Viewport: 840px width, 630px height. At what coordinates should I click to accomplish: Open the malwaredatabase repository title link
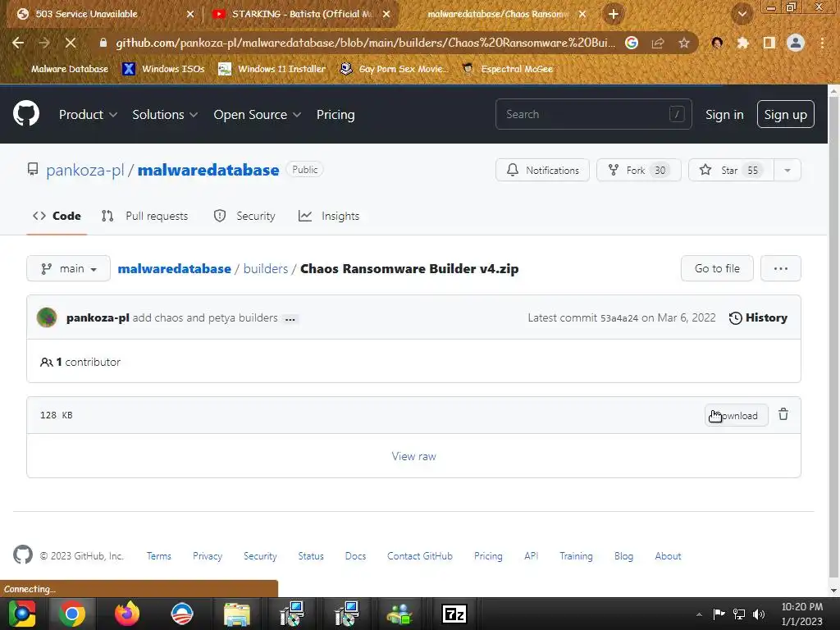208,170
